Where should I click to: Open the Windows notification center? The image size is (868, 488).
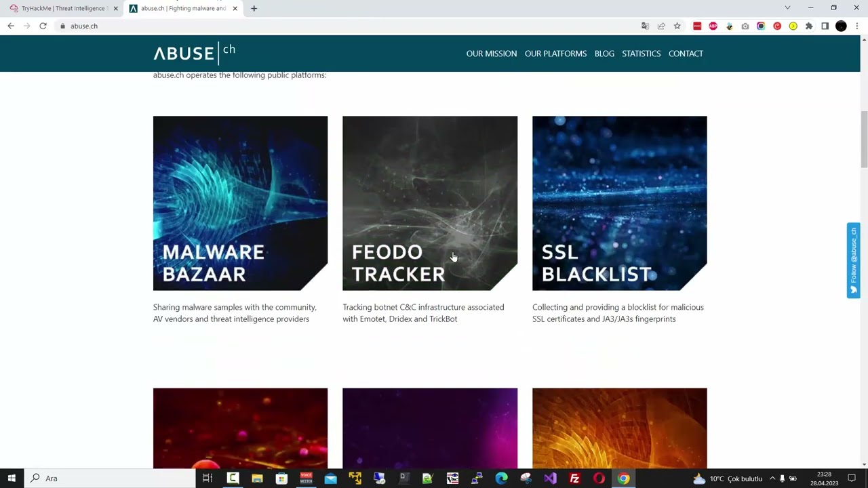[x=852, y=479]
